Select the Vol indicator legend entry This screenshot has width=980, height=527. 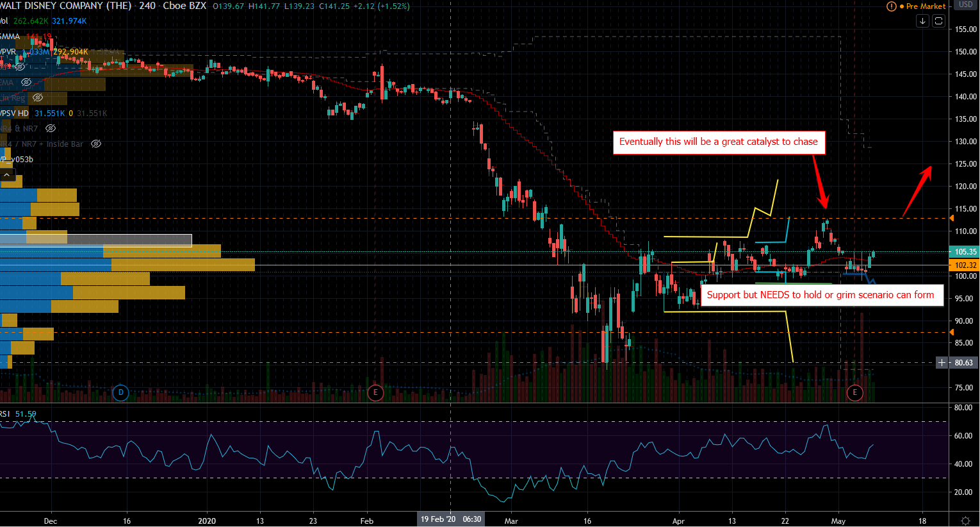[4, 21]
